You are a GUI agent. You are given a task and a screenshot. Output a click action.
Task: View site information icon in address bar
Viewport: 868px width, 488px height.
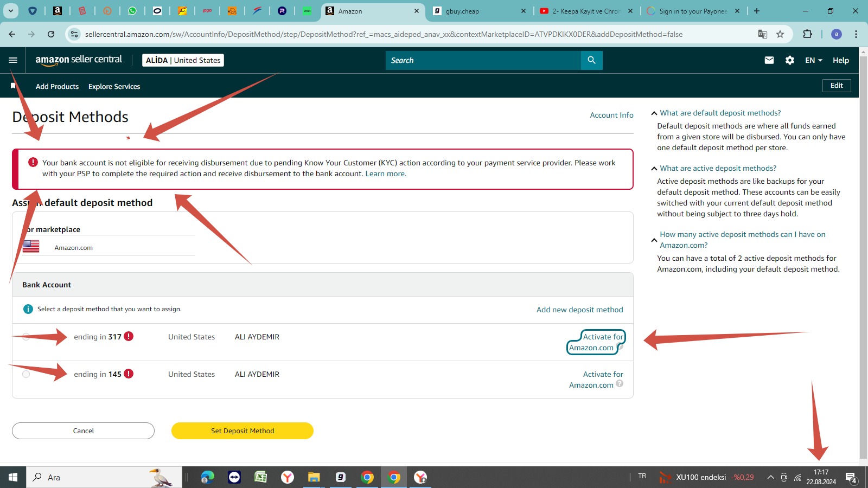coord(74,34)
